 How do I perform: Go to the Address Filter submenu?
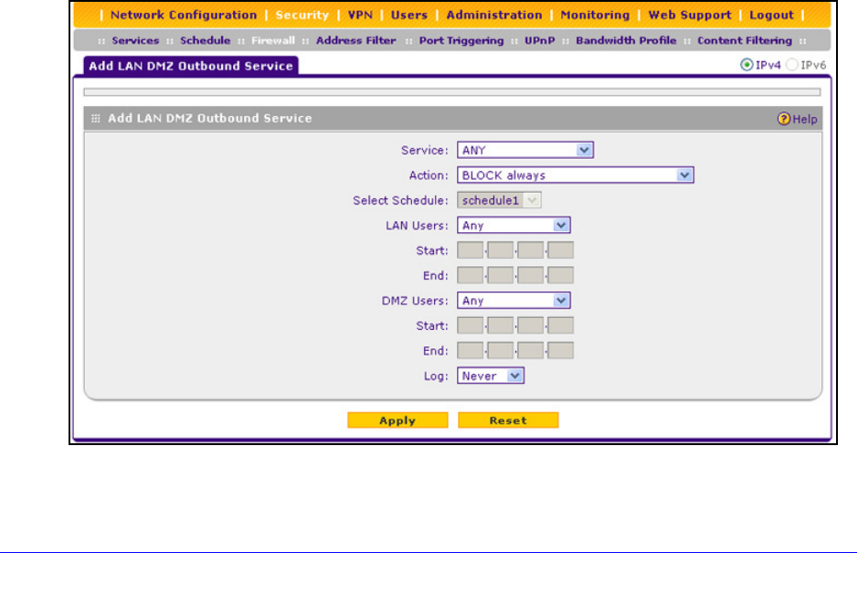point(355,40)
